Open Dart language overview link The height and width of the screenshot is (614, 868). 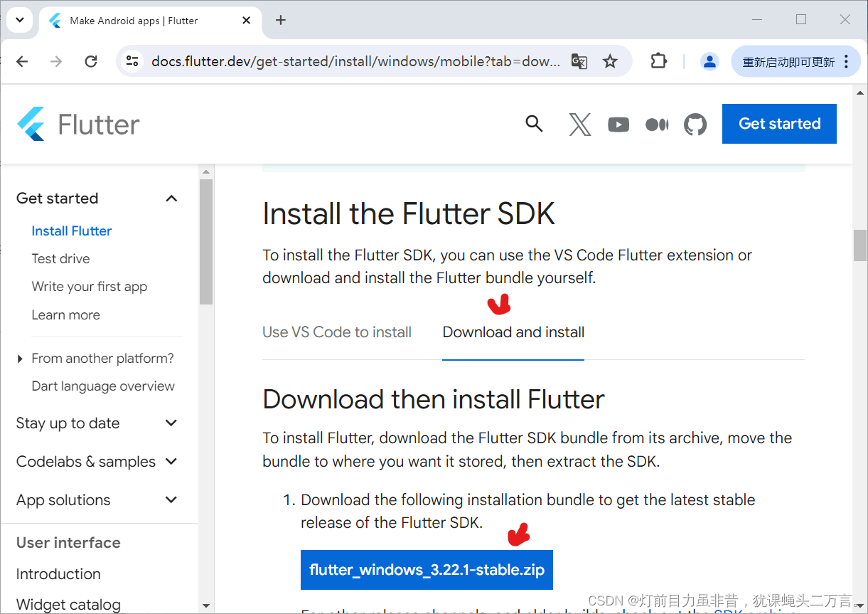tap(103, 386)
